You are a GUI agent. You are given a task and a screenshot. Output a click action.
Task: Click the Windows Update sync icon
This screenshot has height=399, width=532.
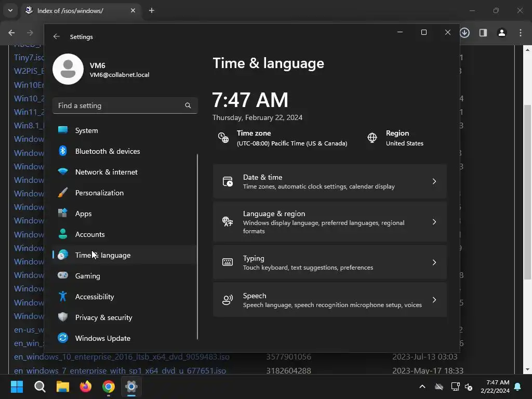(x=63, y=338)
